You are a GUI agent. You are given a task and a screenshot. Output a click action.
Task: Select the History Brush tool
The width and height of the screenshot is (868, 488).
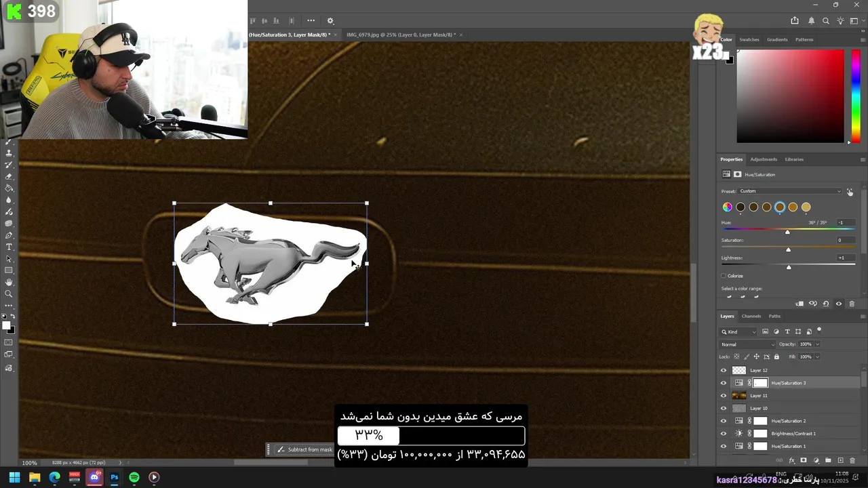pos(9,164)
